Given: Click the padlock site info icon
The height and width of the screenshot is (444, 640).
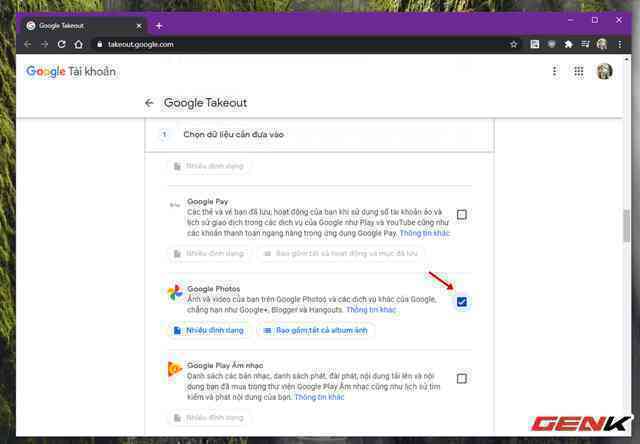Looking at the screenshot, I should click(x=100, y=44).
